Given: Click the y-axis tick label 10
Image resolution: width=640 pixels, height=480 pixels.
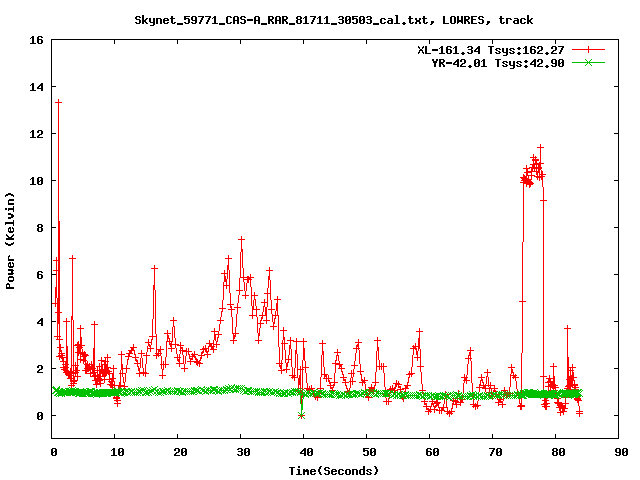Looking at the screenshot, I should (36, 181).
